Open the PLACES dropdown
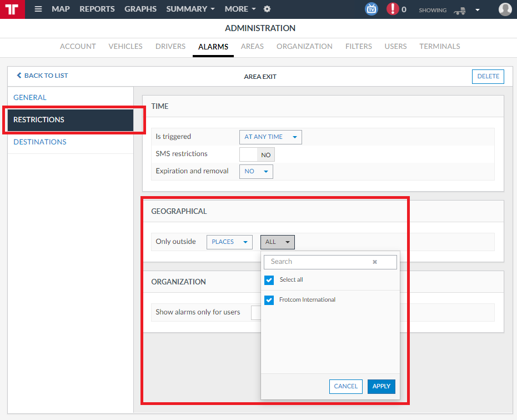The width and height of the screenshot is (517, 420). pos(229,242)
